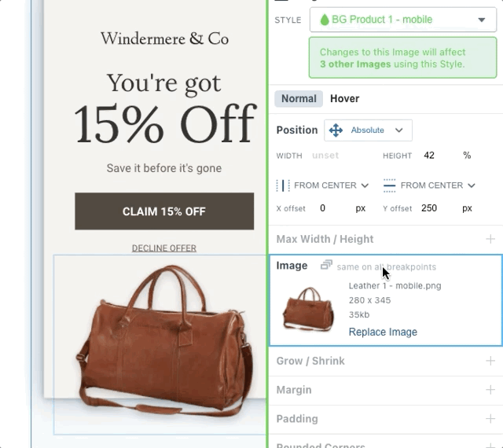Select the Normal state tab
Image resolution: width=503 pixels, height=448 pixels.
point(299,98)
